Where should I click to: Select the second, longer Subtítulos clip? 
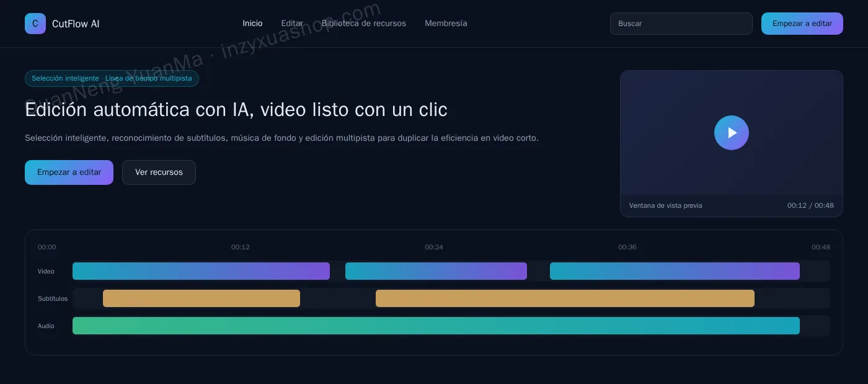[x=565, y=298]
